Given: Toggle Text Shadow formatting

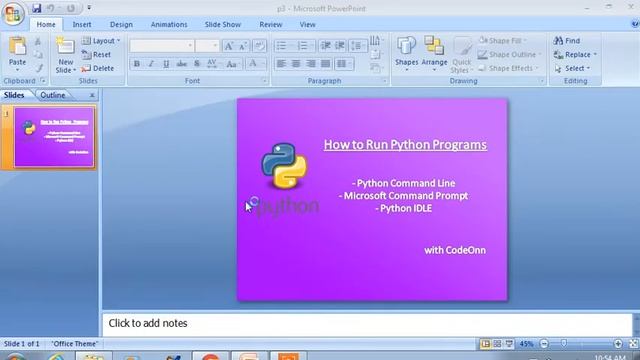Looking at the screenshot, I should [197, 64].
